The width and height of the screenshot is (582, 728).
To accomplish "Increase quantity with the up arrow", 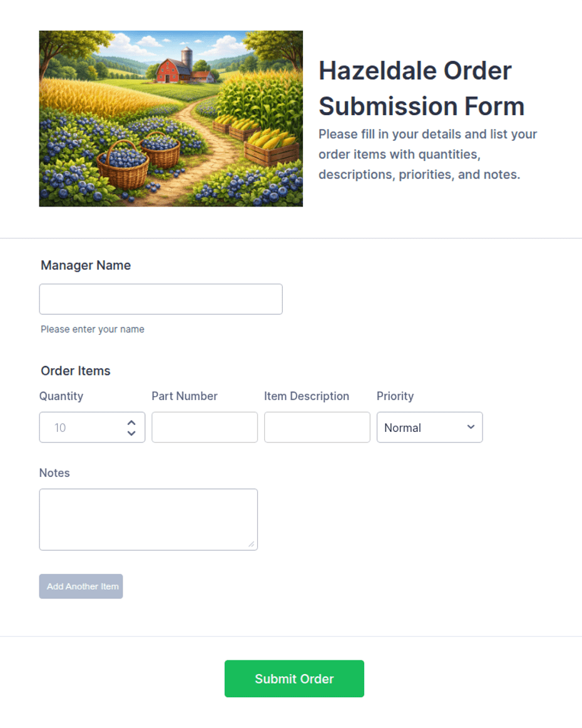I will [131, 423].
